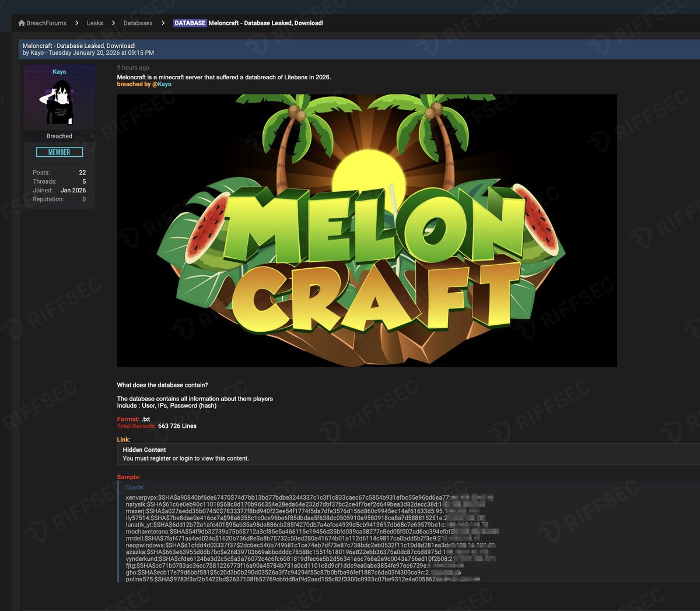Viewport: 700px width, 611px height.
Task: Select the maxerj sample line
Action: 303,511
